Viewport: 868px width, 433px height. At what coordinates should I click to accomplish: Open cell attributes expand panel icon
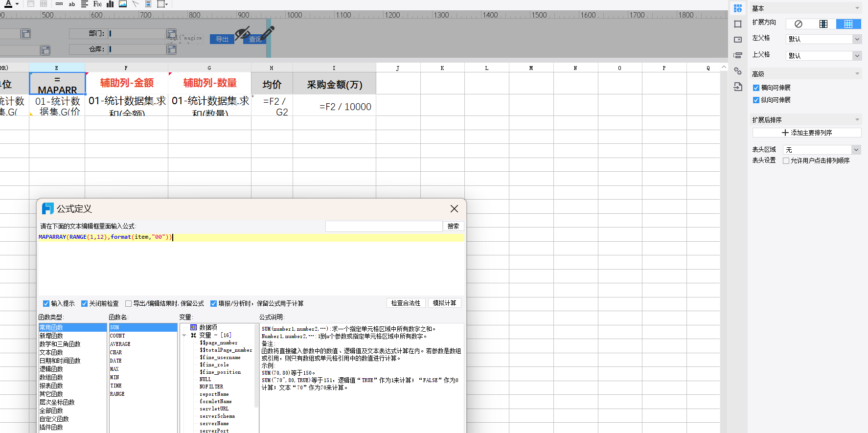738,8
